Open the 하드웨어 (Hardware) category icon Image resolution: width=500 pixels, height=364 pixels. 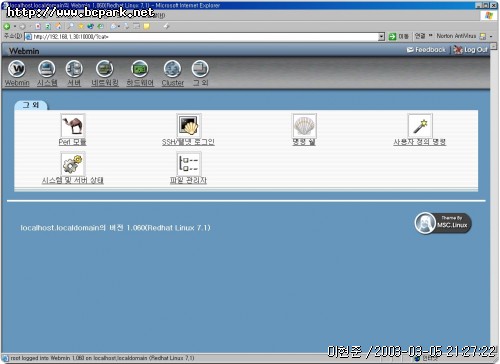140,69
